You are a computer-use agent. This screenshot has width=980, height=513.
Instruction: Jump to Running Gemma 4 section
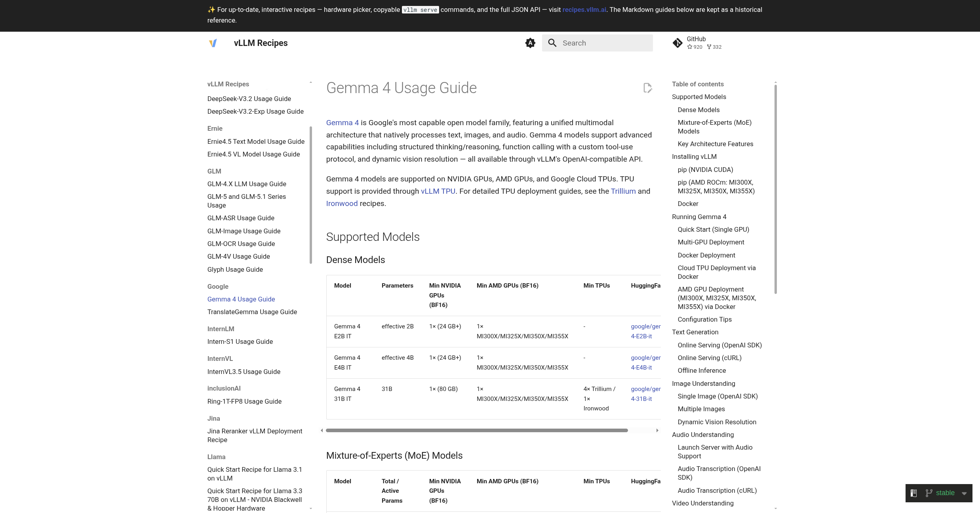coord(699,217)
